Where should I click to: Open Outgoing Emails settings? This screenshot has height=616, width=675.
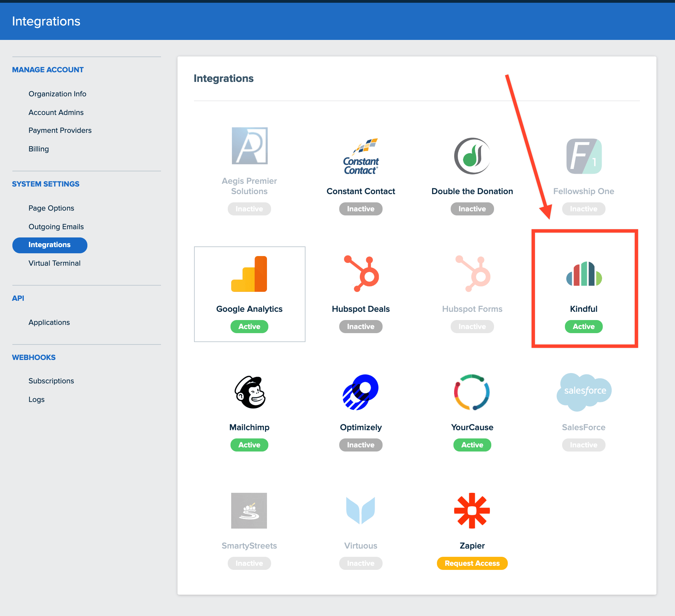56,227
